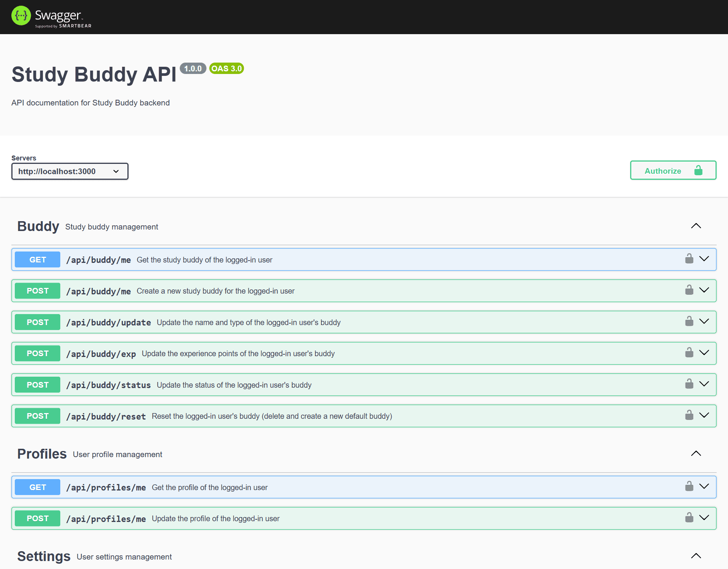
Task: Click the 'Study buddy management' description
Action: (x=111, y=227)
